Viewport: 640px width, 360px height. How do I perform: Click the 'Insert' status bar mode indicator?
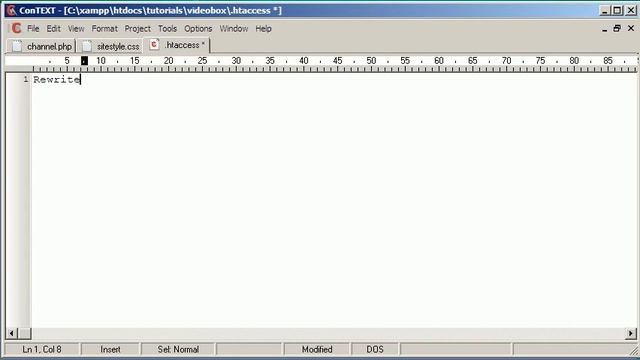110,349
